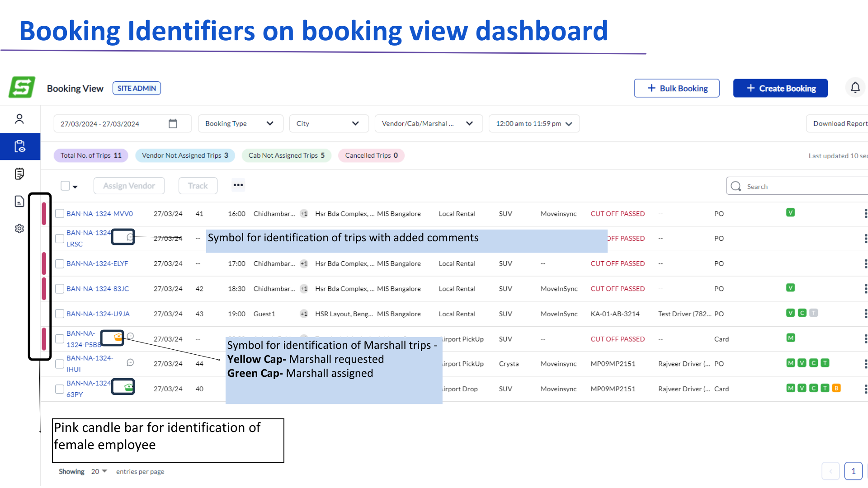This screenshot has height=488, width=868.
Task: Open the settings gear in sidebar
Action: pyautogui.click(x=19, y=229)
